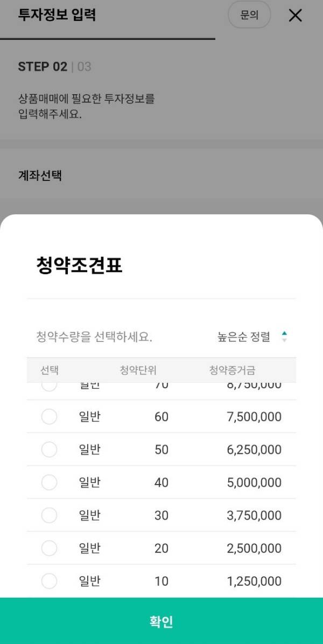Click the row with 5,000,000 deposit

pyautogui.click(x=161, y=482)
